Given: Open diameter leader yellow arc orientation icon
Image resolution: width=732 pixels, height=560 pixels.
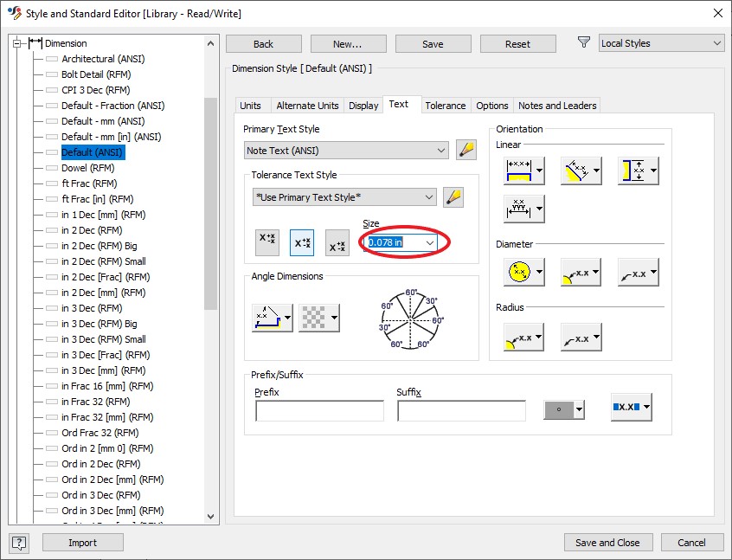Looking at the screenshot, I should click(581, 272).
